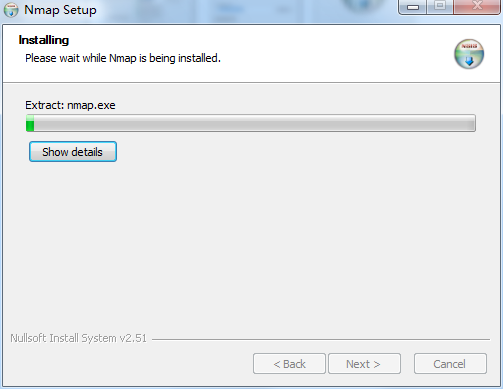Click the Nullsoft Install System v2.51 text

(x=78, y=338)
